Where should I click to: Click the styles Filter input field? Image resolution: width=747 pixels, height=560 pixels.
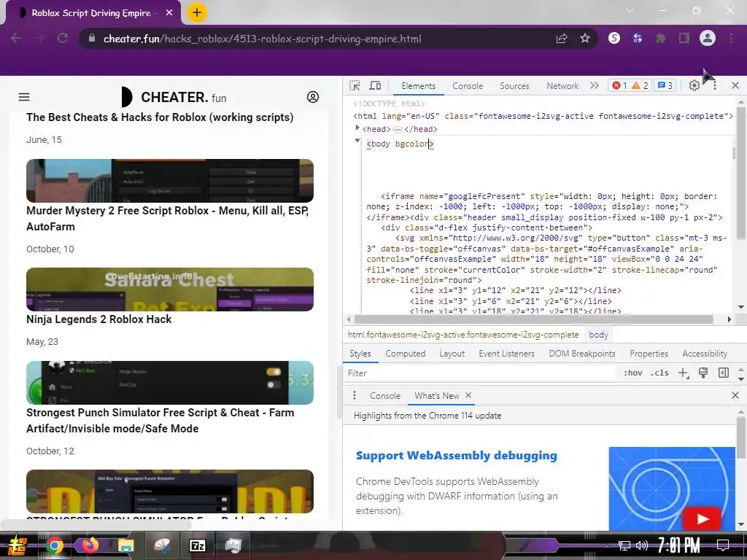click(x=480, y=373)
